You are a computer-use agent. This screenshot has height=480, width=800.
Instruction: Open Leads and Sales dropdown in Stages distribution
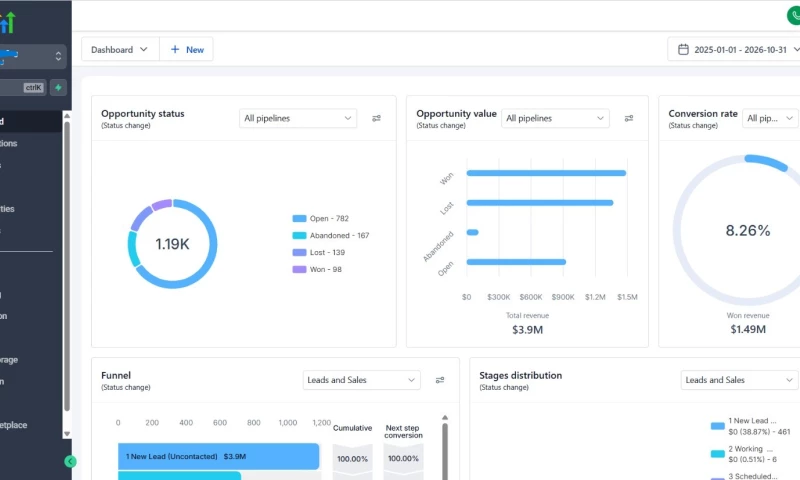[739, 380]
